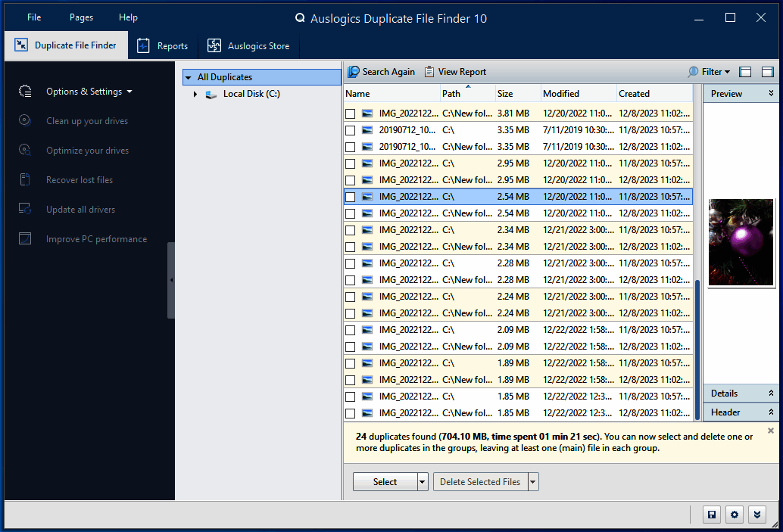Expand the Local Disk (C:) tree node
The width and height of the screenshot is (783, 532).
[x=196, y=94]
